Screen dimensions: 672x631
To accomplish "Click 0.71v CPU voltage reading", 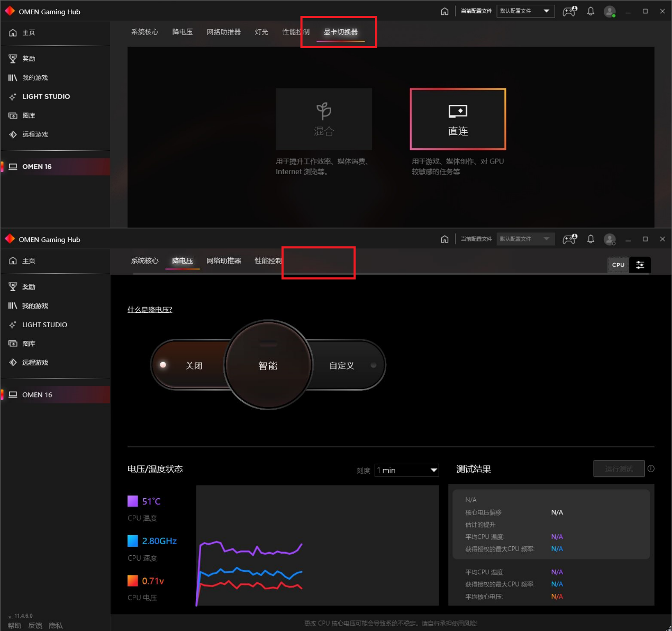I will click(153, 581).
